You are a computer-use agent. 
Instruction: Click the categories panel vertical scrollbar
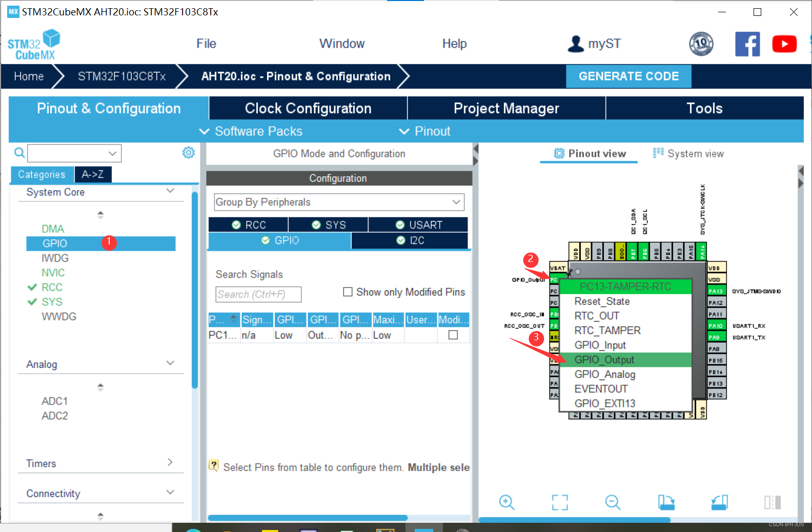pos(195,290)
